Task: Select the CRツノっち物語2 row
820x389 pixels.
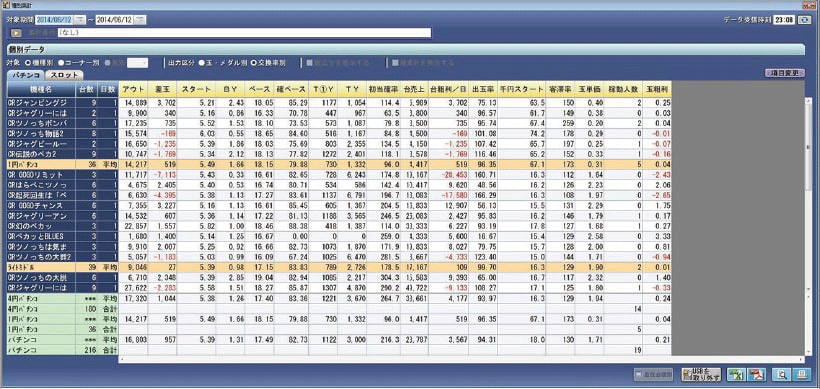Action: tap(339, 134)
